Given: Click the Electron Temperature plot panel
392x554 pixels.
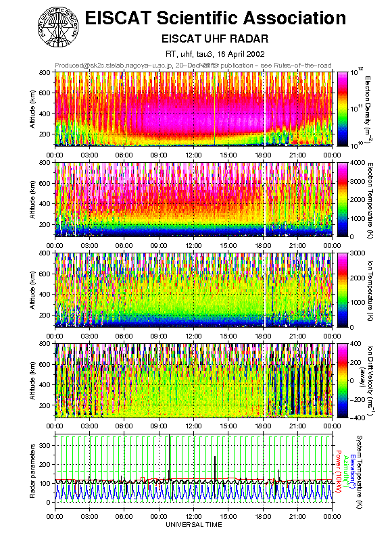Looking at the screenshot, I should point(193,199).
